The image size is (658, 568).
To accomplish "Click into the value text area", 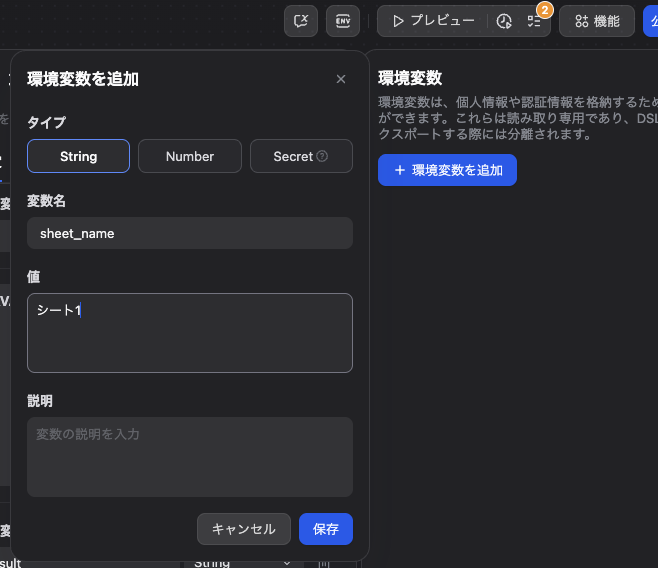I will 190,333.
